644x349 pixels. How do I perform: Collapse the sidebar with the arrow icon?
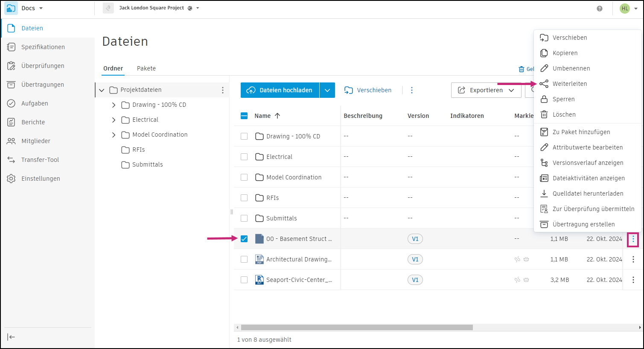coord(12,337)
